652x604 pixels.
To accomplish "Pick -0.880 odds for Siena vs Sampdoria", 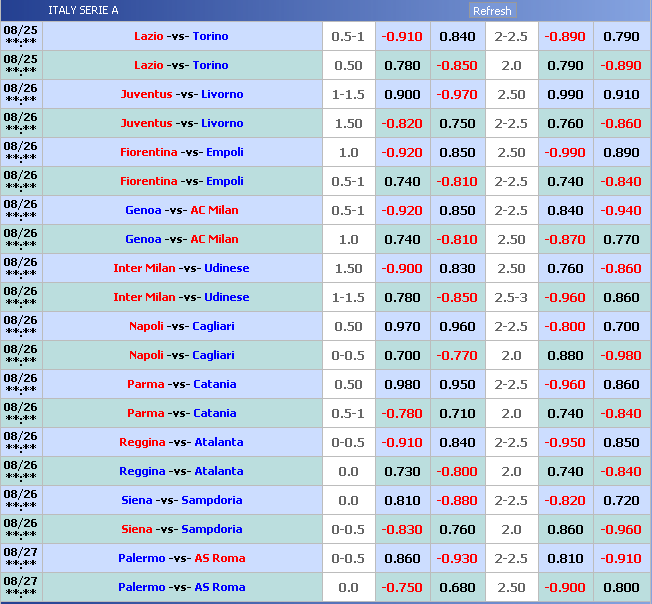I will click(x=457, y=500).
